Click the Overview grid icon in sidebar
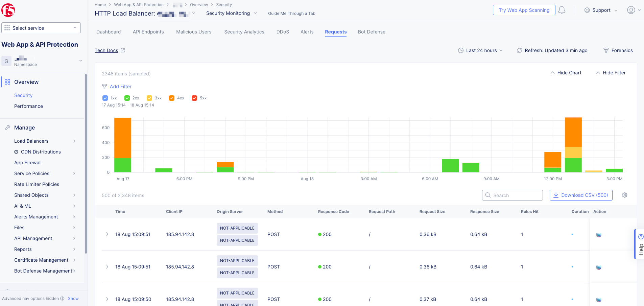Viewport: 644px width, 306px height. 7,82
